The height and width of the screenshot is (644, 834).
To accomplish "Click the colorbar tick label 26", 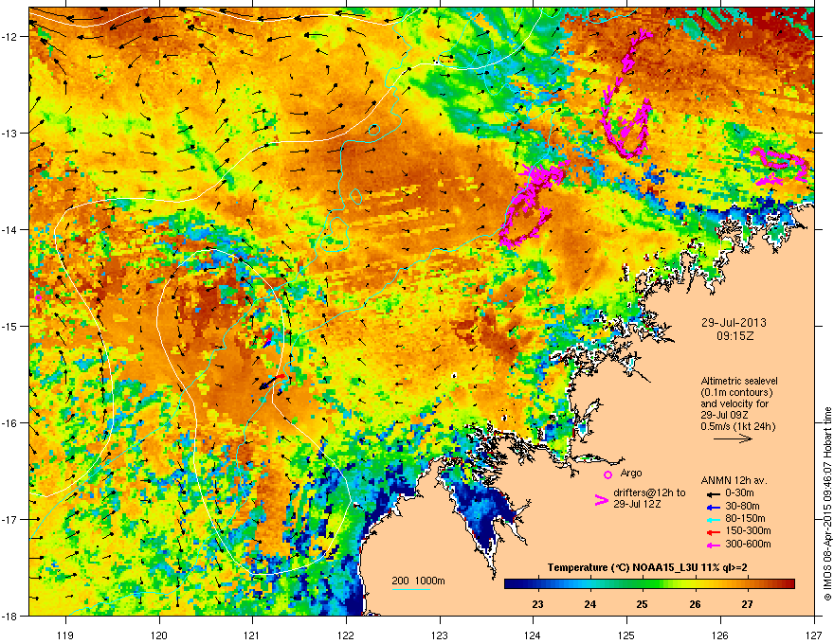I will point(695,604).
